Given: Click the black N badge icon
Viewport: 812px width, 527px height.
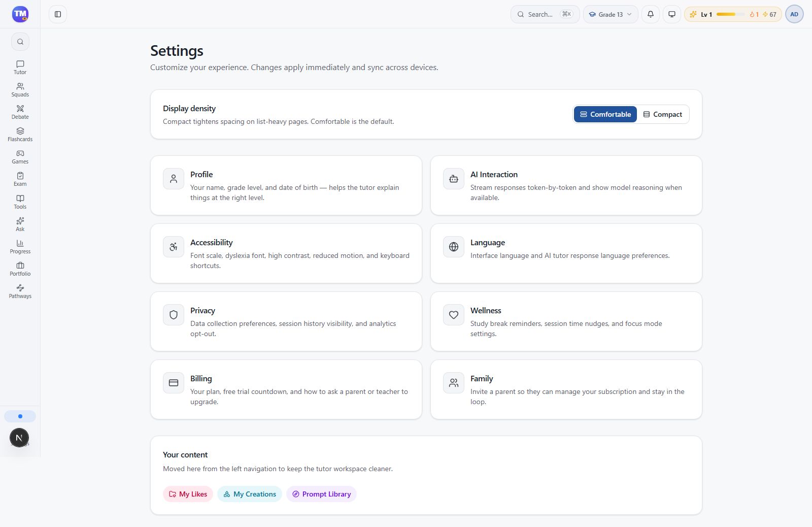Looking at the screenshot, I should (x=19, y=438).
